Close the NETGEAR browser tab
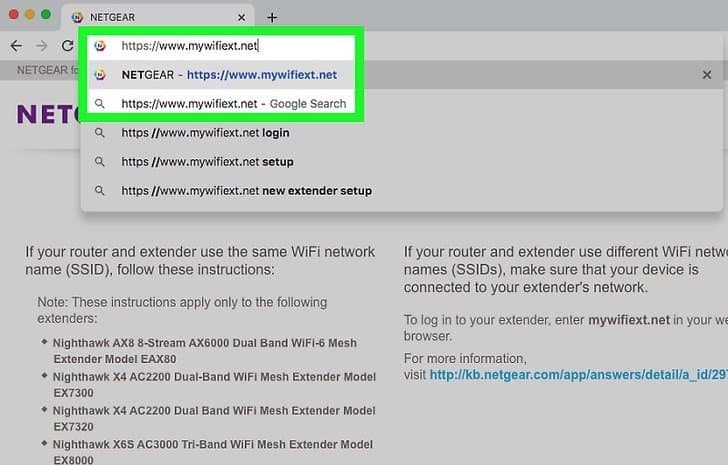 [241, 18]
